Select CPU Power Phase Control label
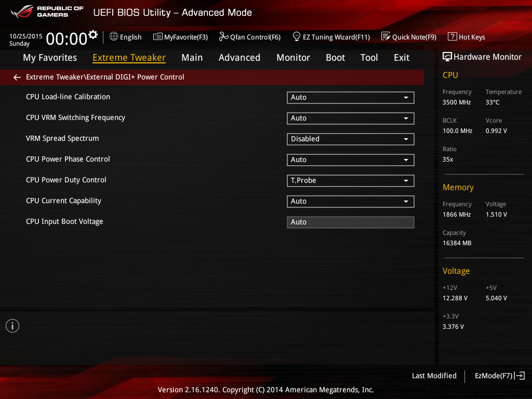 tap(68, 159)
